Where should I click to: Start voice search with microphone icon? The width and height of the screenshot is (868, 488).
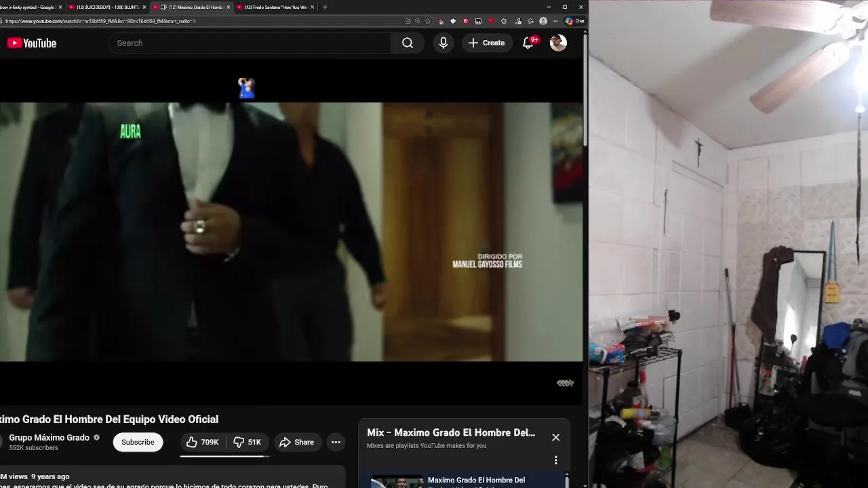(443, 43)
